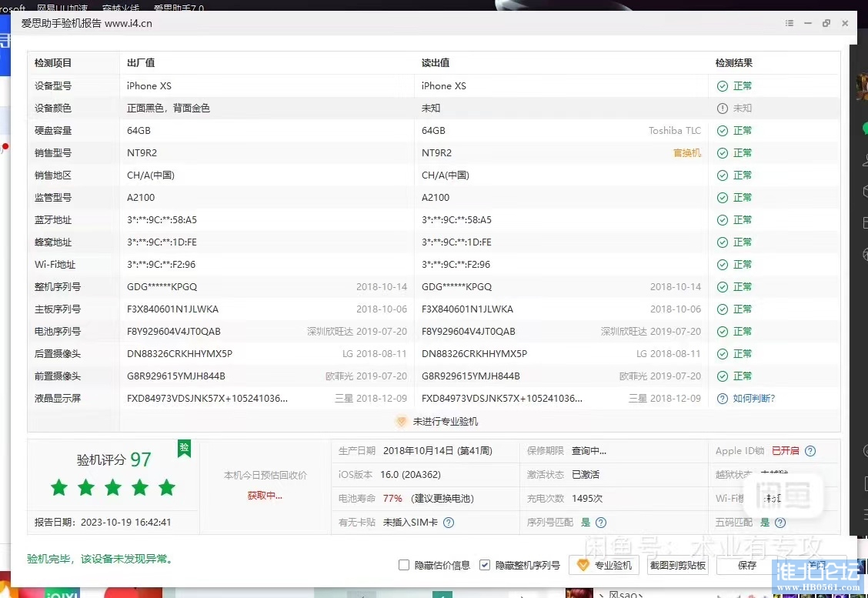Image resolution: width=868 pixels, height=598 pixels.
Task: Click the checkmark icon in 主板序列号 row
Action: (723, 309)
